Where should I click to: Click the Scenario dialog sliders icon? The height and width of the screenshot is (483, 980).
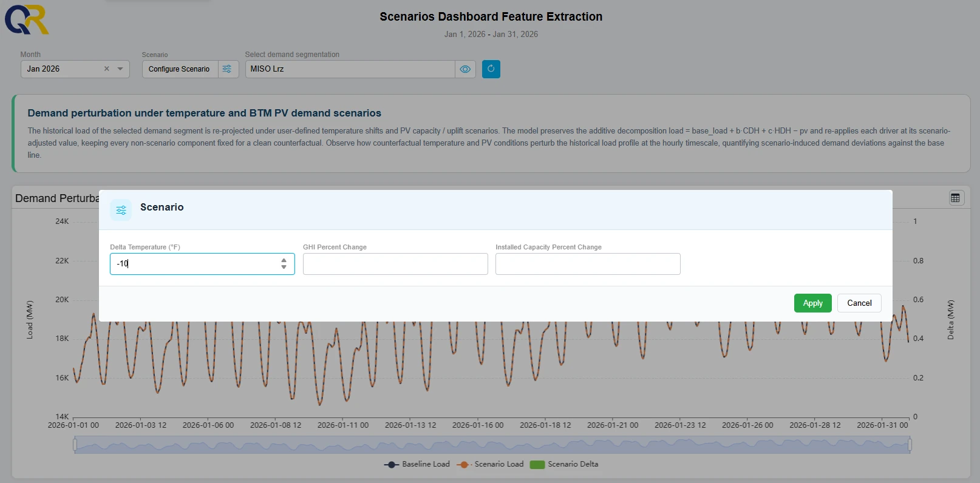pos(121,210)
